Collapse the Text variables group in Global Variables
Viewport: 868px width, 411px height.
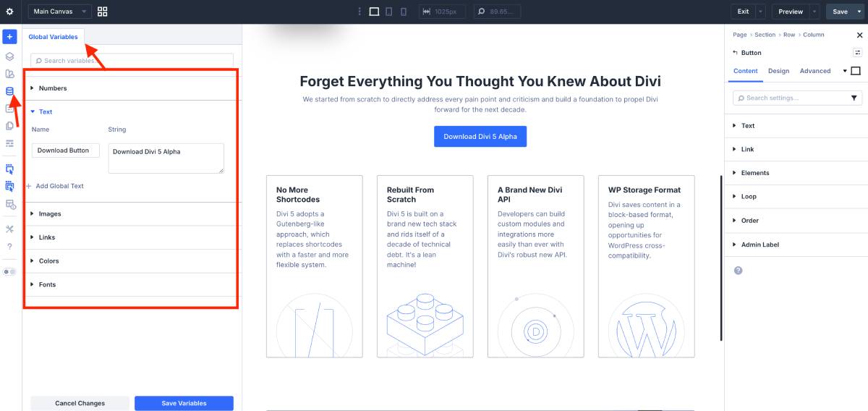pos(130,111)
